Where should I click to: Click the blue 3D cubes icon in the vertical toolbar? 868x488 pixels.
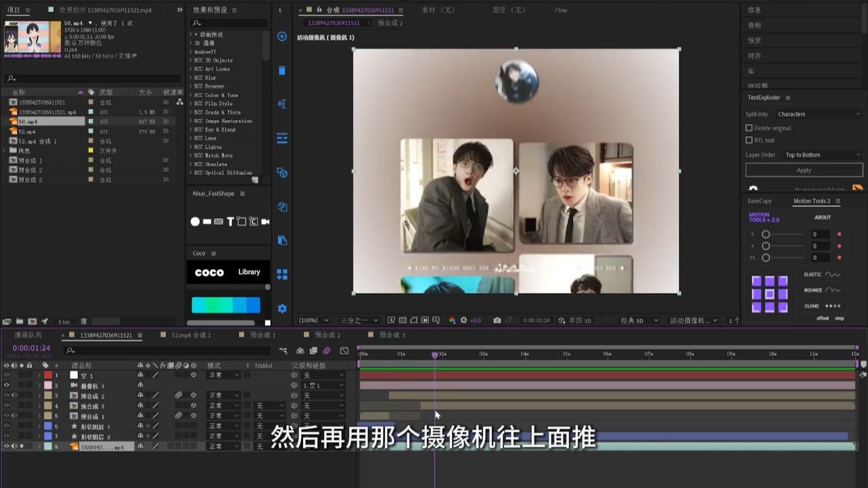click(282, 173)
